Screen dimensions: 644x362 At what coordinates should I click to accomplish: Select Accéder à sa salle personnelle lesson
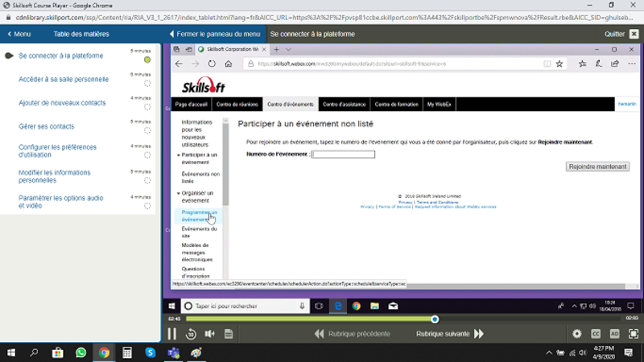pyautogui.click(x=64, y=79)
